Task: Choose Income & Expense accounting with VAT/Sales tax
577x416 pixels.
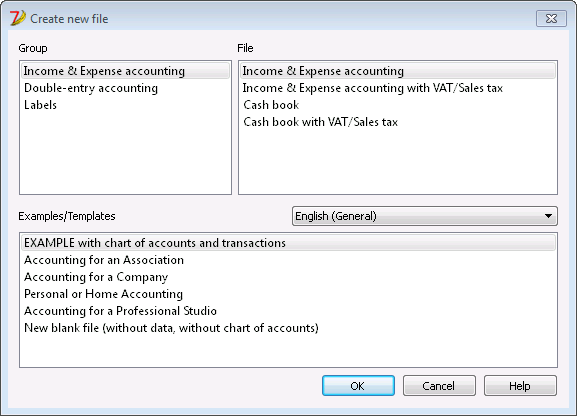Action: [x=372, y=88]
